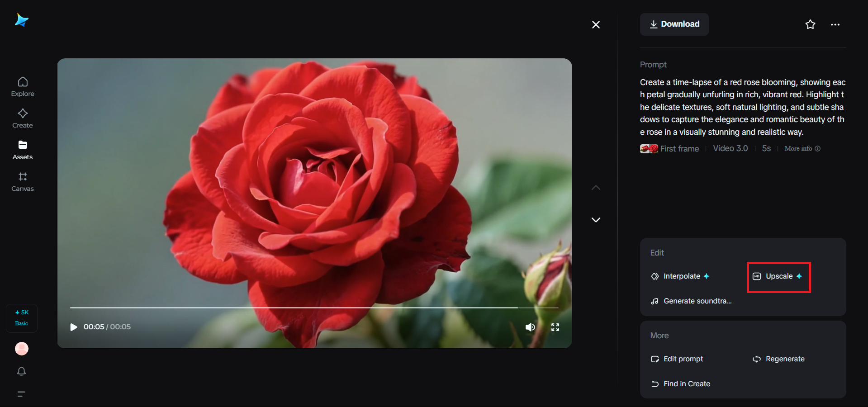Click the Video 3.0 model label
868x407 pixels.
730,149
